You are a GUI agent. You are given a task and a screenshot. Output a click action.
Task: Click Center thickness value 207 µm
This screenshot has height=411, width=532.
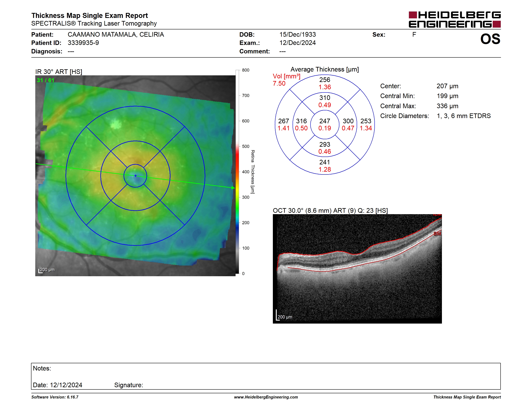point(448,86)
